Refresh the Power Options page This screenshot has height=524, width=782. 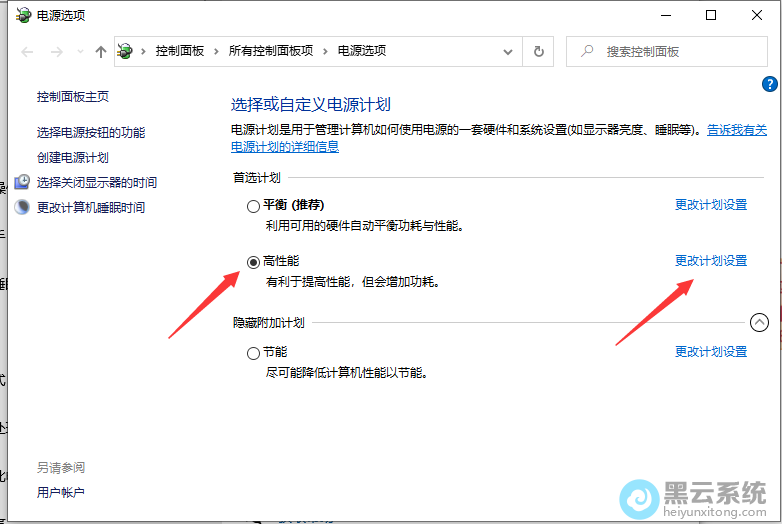539,51
